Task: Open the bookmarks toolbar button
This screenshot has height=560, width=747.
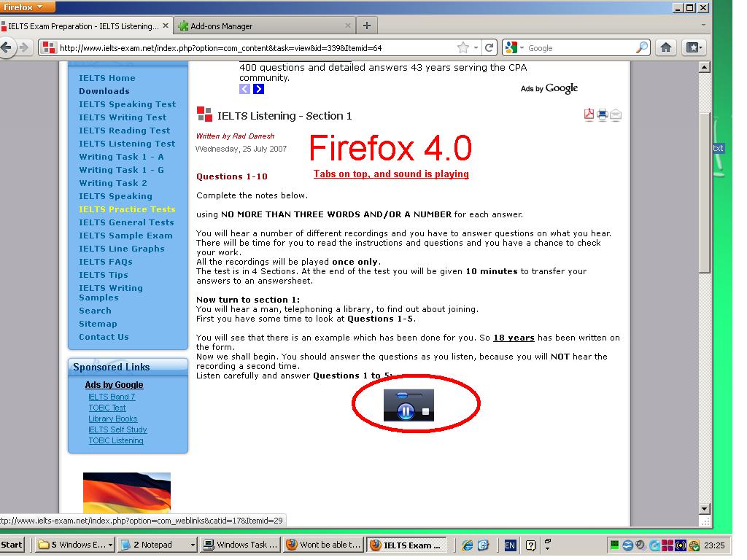Action: click(x=694, y=47)
